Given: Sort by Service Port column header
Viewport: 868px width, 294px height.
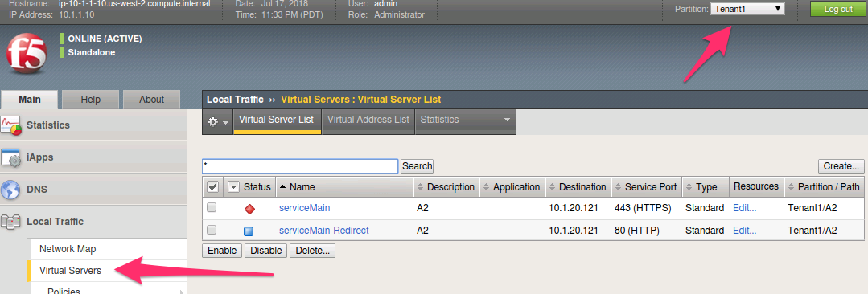Looking at the screenshot, I should click(646, 187).
